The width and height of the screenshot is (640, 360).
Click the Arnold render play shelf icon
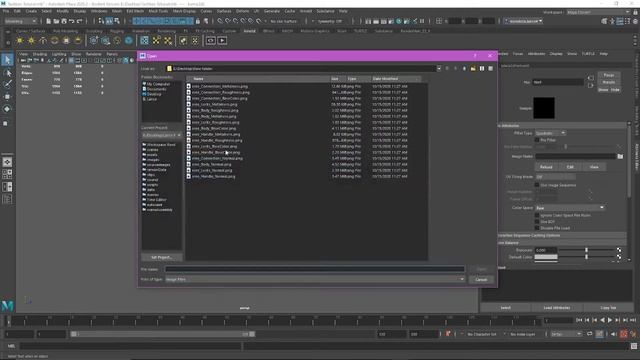click(222, 40)
